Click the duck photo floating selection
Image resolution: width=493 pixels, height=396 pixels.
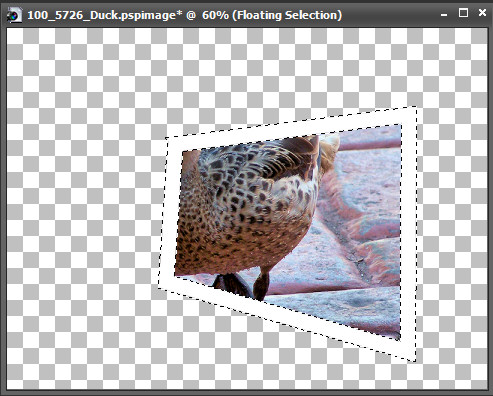tap(287, 234)
